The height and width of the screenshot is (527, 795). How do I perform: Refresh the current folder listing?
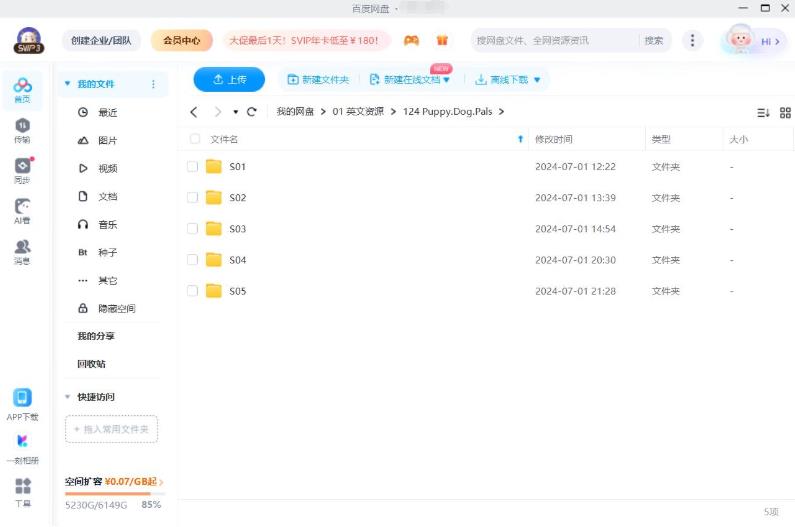[x=251, y=112]
